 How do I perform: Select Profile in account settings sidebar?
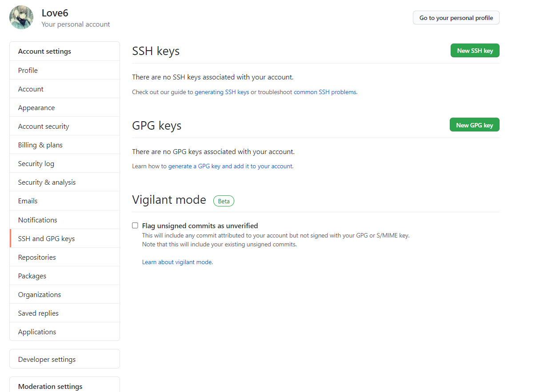tap(64, 70)
